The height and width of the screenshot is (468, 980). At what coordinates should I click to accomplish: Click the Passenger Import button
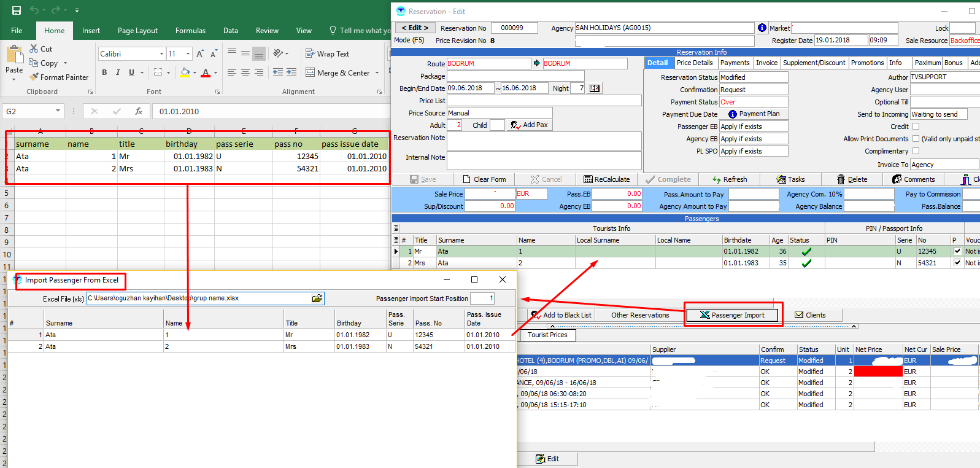click(732, 315)
